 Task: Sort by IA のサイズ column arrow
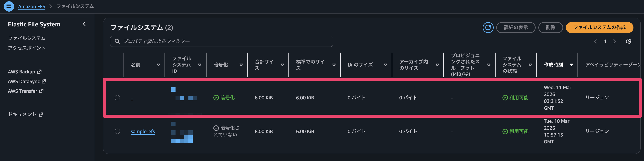pos(385,65)
